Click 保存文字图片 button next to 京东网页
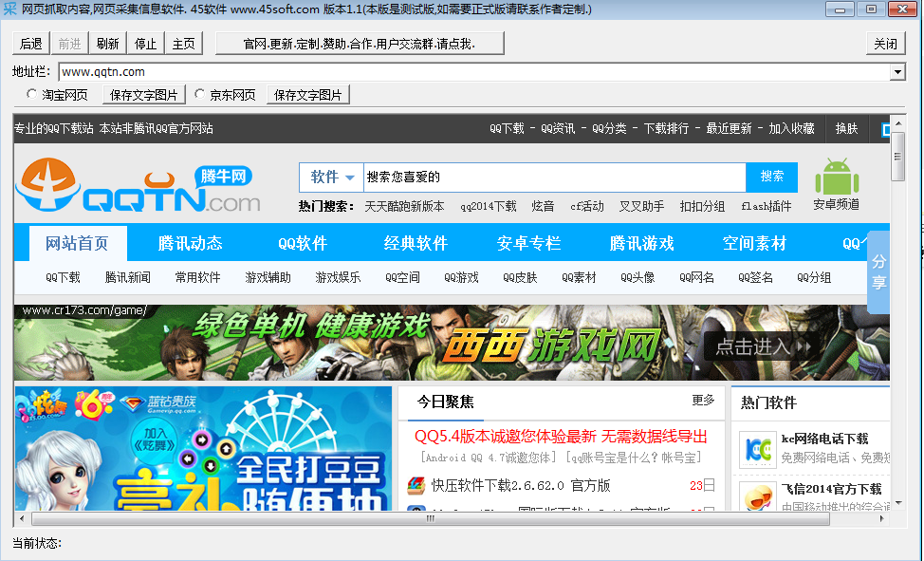This screenshot has height=561, width=924. [308, 95]
